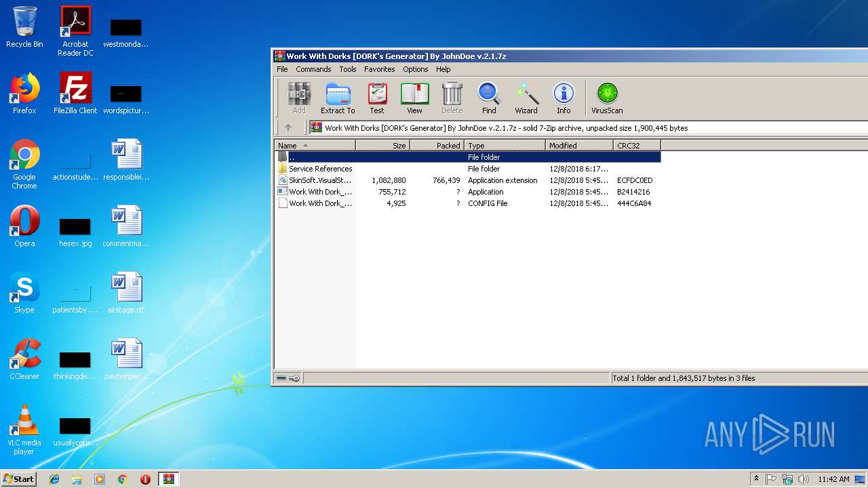Click packed size 766,439
Viewport: 868px width, 488px height.
coord(446,180)
